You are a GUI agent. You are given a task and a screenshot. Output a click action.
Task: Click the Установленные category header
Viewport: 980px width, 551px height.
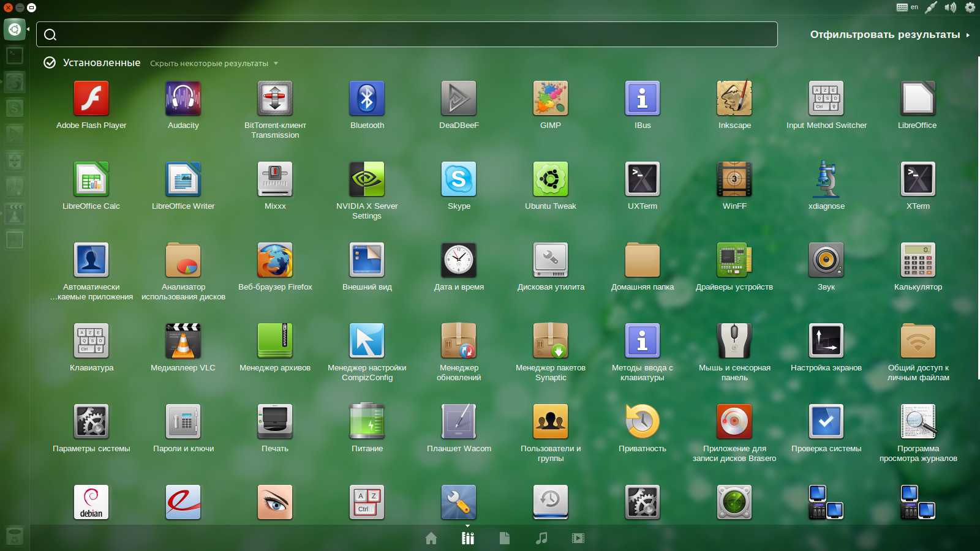(101, 62)
